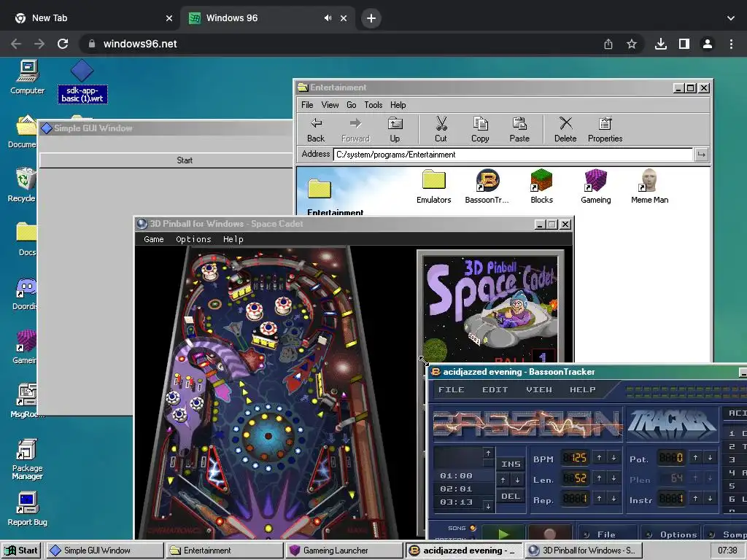Screen dimensions: 747x560
Task: Increase Len. value with up arrow
Action: pos(600,478)
